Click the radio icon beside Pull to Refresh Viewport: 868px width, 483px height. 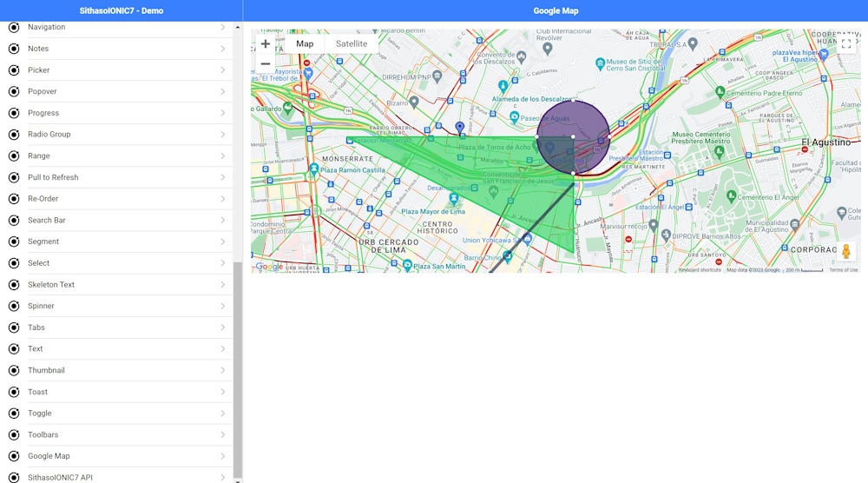click(14, 177)
